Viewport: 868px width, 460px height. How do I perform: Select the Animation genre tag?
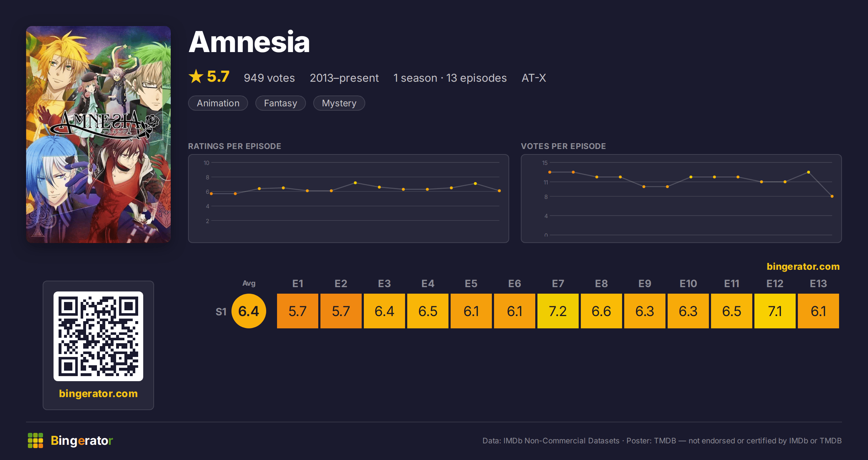(x=218, y=103)
